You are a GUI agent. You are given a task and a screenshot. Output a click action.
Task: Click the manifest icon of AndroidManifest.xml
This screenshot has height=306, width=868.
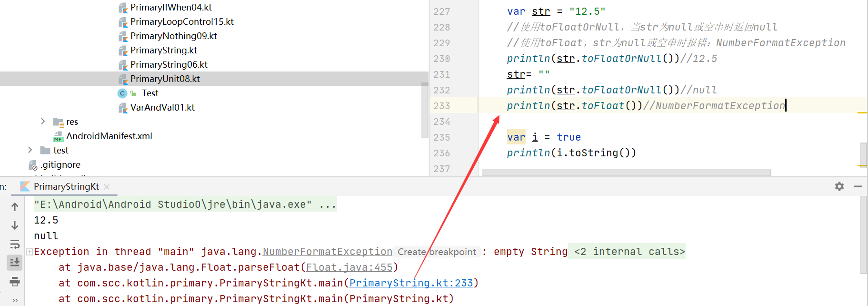pyautogui.click(x=58, y=136)
